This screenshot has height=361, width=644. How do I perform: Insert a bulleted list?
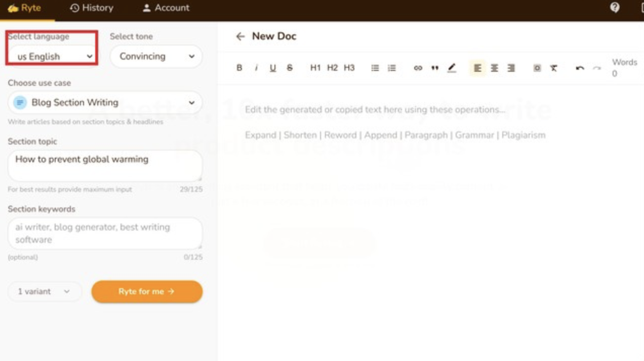[375, 68]
